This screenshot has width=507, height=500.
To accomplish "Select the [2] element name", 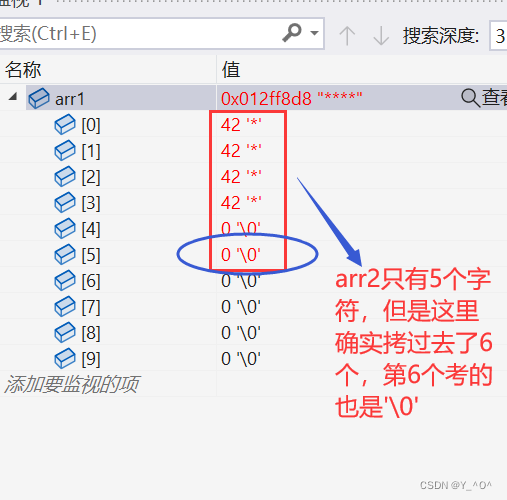I will [x=91, y=177].
